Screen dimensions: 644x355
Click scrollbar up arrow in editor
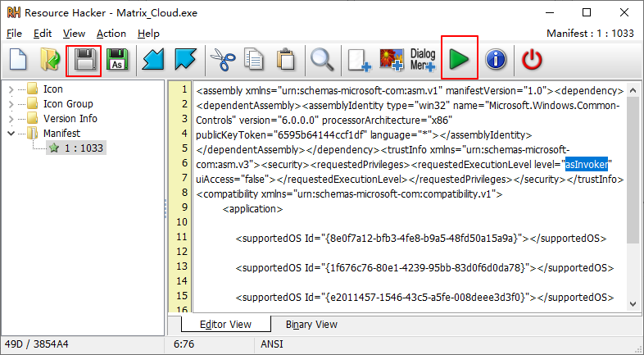tap(633, 90)
